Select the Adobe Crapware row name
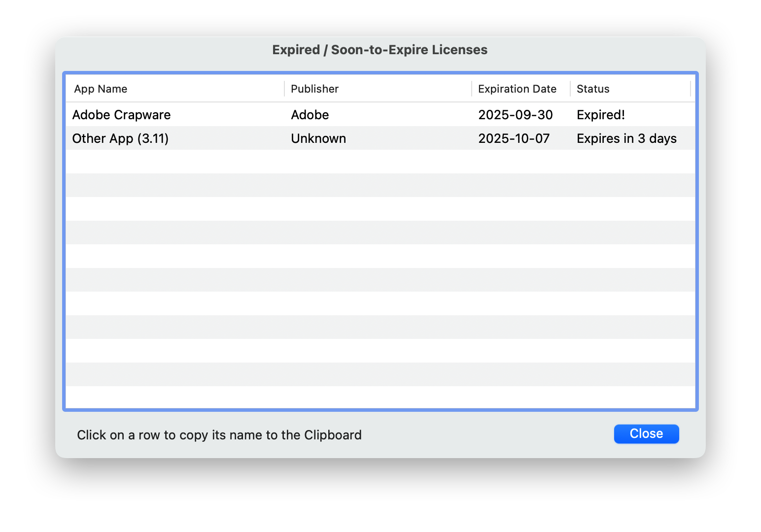This screenshot has width=761, height=532. click(121, 115)
